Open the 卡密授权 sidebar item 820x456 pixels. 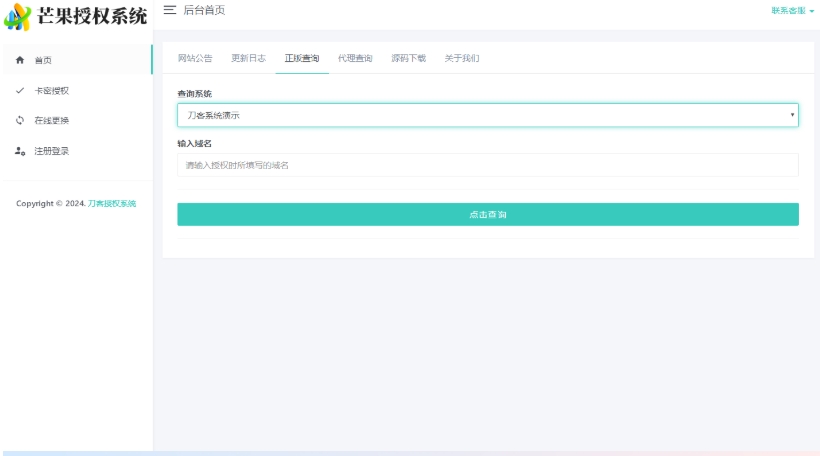click(x=78, y=90)
